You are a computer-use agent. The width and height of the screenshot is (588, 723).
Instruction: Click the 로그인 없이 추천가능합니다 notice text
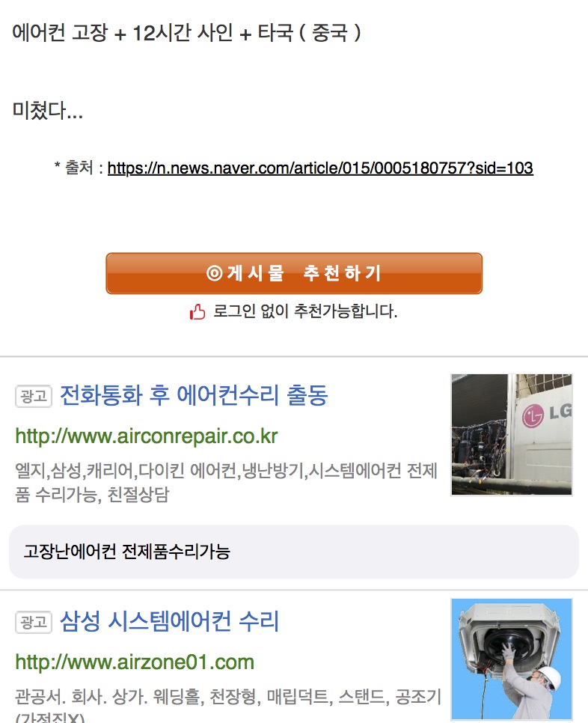(x=305, y=311)
